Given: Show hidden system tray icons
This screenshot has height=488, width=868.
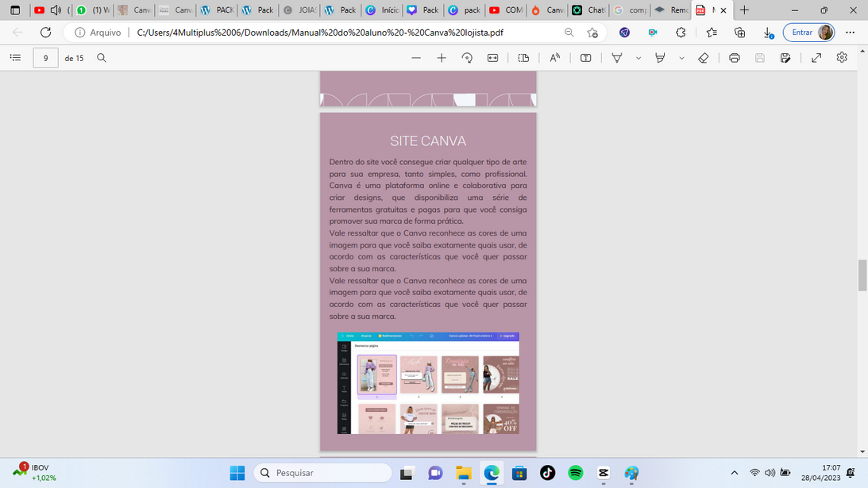Looking at the screenshot, I should (x=734, y=472).
